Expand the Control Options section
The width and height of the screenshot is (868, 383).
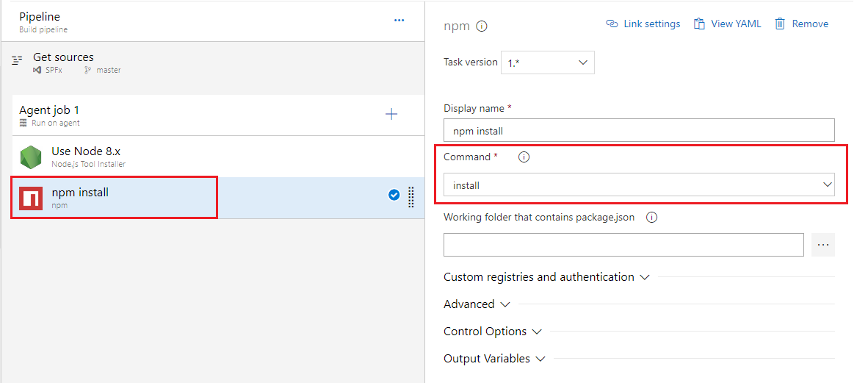point(492,332)
